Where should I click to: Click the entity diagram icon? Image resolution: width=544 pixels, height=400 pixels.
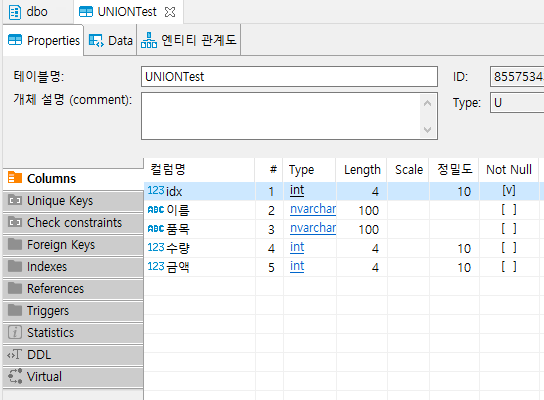149,40
